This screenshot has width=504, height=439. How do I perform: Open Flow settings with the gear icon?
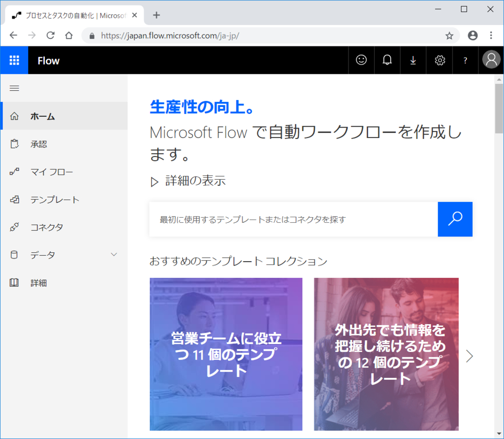pos(439,60)
